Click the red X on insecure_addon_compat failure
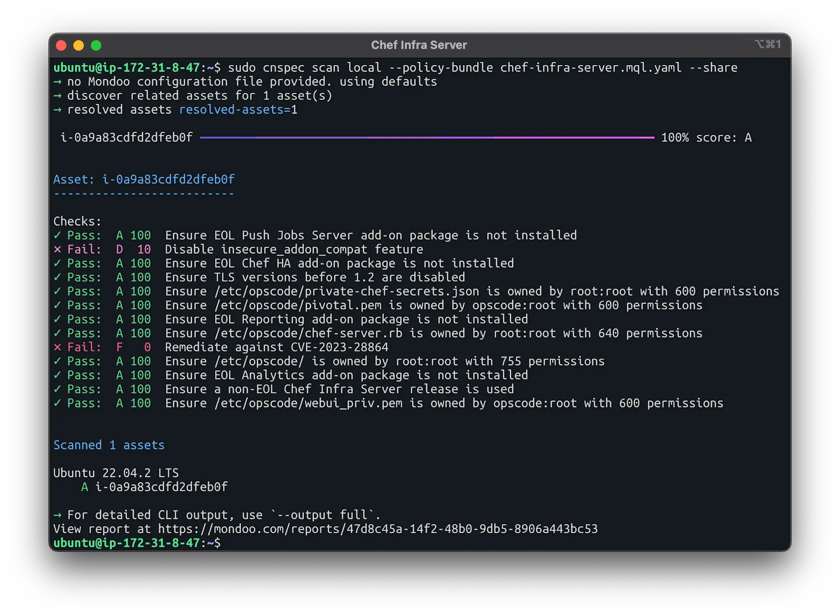 57,249
